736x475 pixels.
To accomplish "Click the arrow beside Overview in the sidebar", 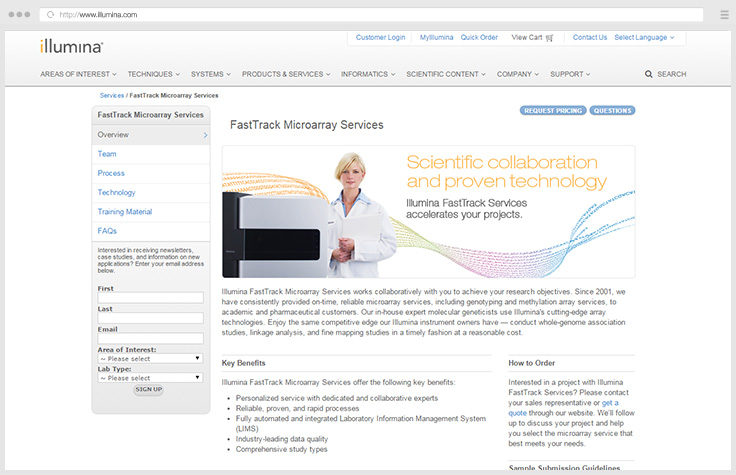I will (205, 135).
